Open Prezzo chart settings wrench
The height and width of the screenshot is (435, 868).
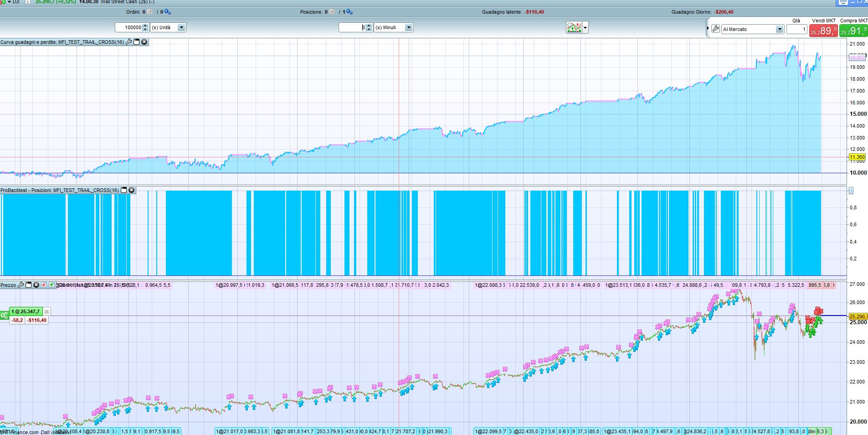20,285
